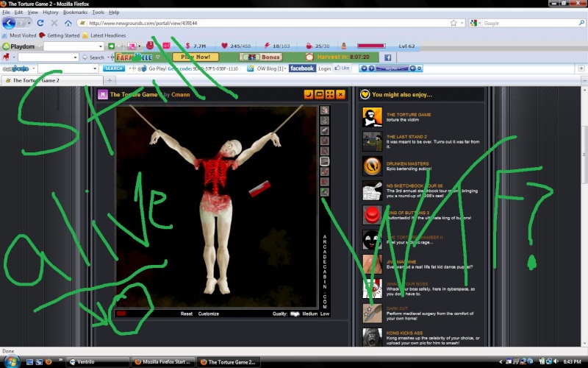
Task: Click the search magnifier in Google box
Action: 581,23
